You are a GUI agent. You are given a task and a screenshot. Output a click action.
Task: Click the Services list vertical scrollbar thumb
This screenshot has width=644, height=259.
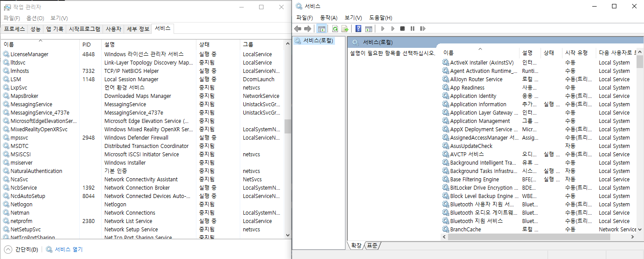tap(640, 62)
